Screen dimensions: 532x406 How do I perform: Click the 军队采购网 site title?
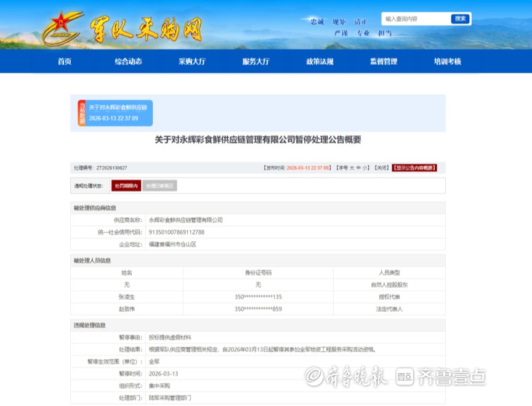point(146,28)
